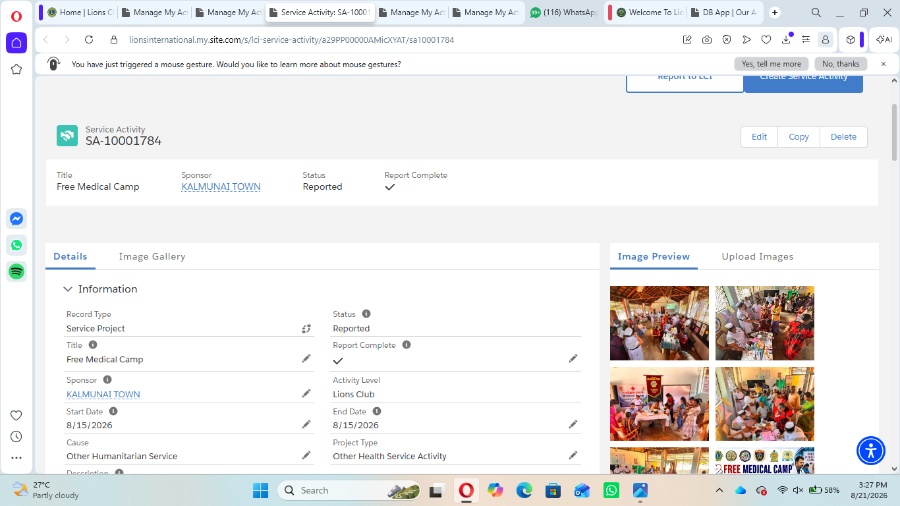Click Other Health Service Activity value
Image resolution: width=900 pixels, height=506 pixels.
pyautogui.click(x=389, y=456)
